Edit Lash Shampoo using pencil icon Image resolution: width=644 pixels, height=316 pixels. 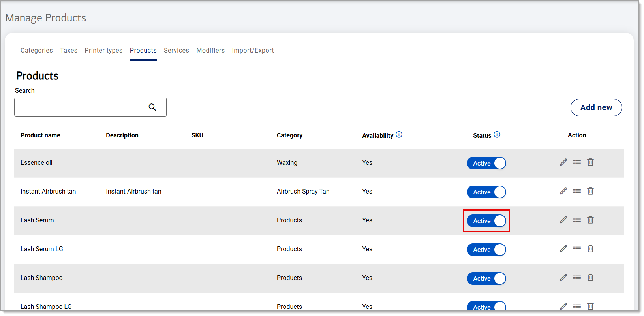563,278
